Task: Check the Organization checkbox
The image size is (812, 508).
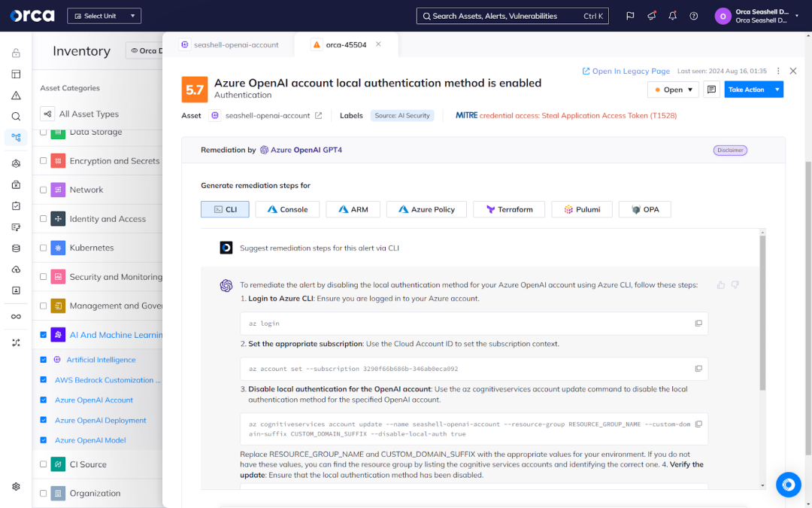Action: pos(44,494)
